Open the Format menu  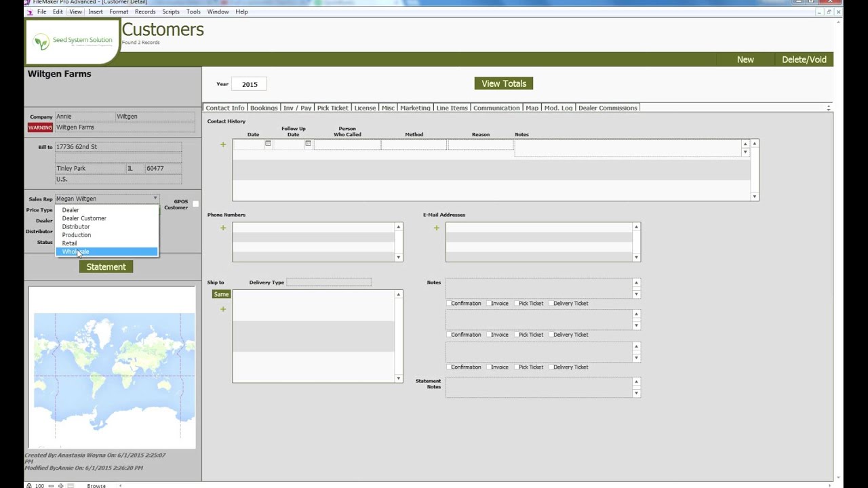pyautogui.click(x=119, y=12)
